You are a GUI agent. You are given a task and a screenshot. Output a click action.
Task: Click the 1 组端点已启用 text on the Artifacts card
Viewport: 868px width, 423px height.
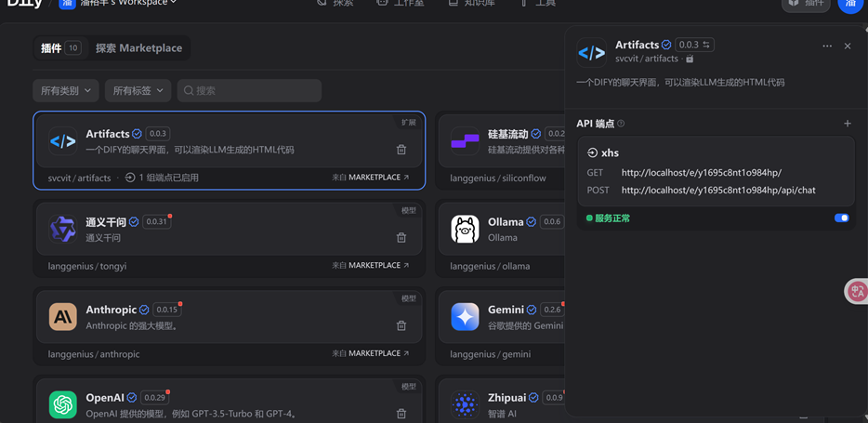[x=168, y=178]
